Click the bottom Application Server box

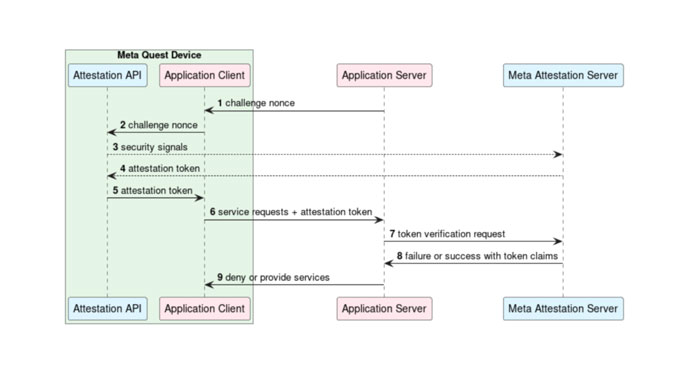click(x=384, y=309)
